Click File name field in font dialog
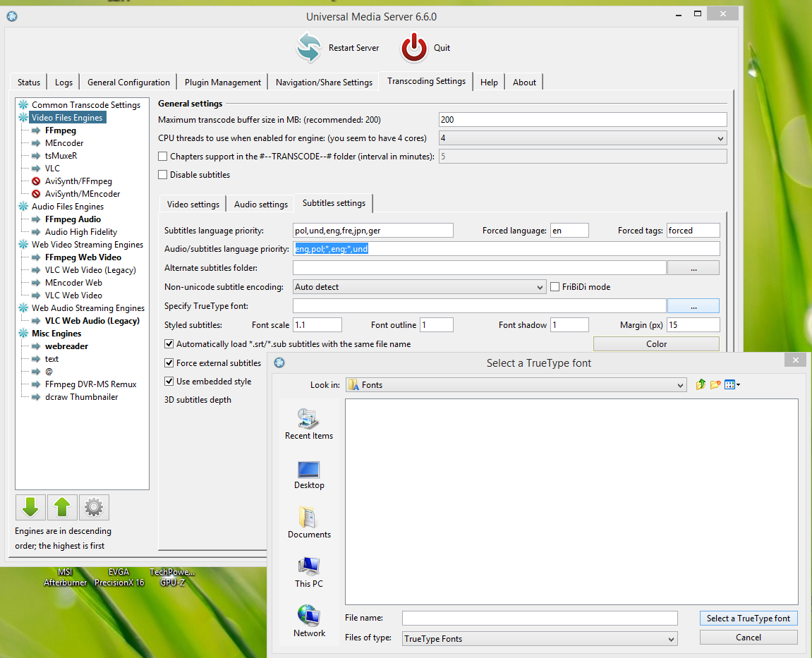 click(540, 618)
